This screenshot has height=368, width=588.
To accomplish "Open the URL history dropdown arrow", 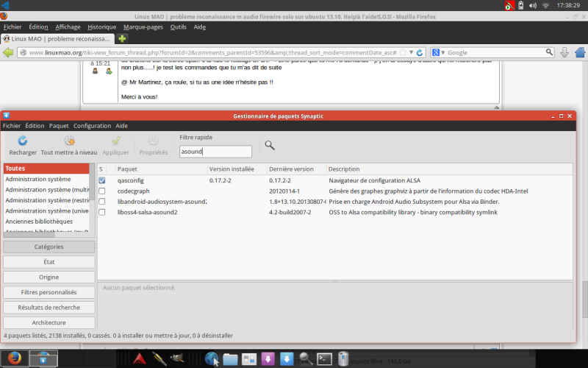I will pos(411,52).
